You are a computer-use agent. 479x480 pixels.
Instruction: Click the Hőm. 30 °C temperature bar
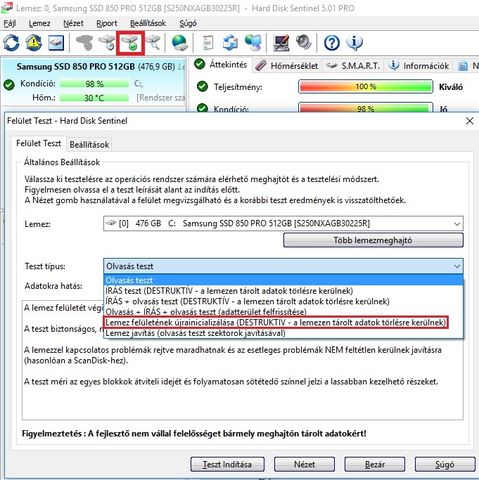[x=94, y=98]
